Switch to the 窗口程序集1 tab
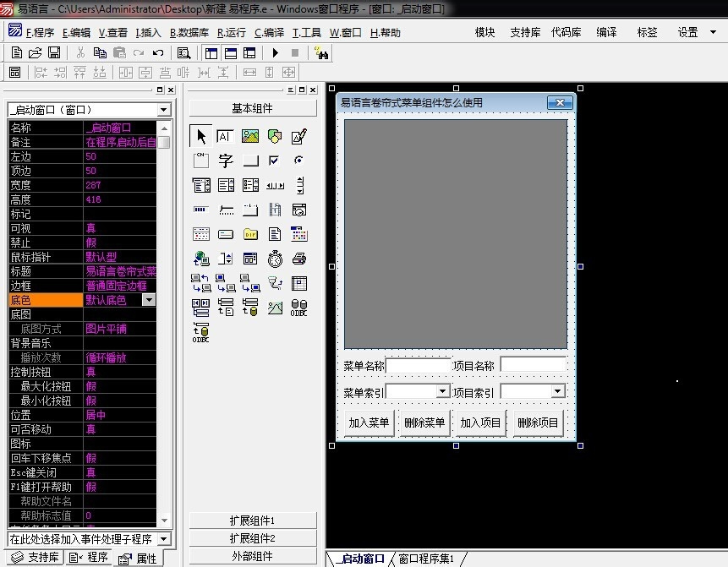Screen dimensions: 728x567 click(x=426, y=559)
